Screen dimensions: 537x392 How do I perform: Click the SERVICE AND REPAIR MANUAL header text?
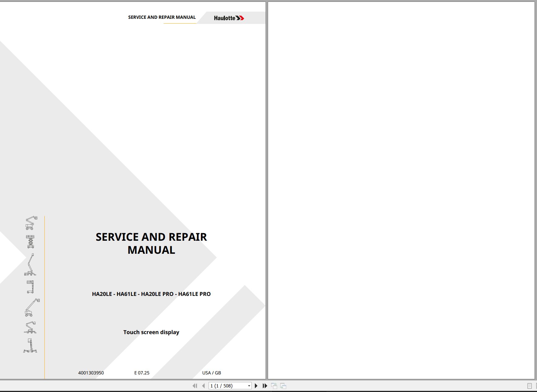[162, 17]
